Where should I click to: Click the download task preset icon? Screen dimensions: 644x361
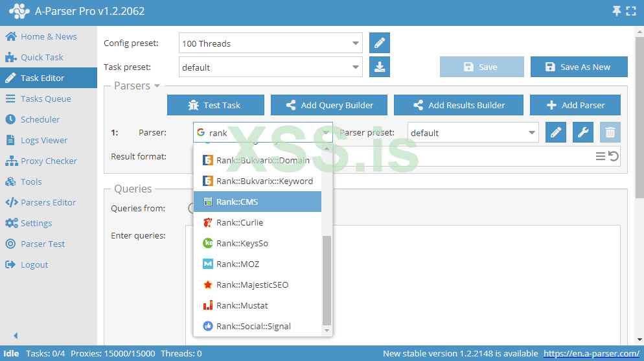[x=380, y=67]
